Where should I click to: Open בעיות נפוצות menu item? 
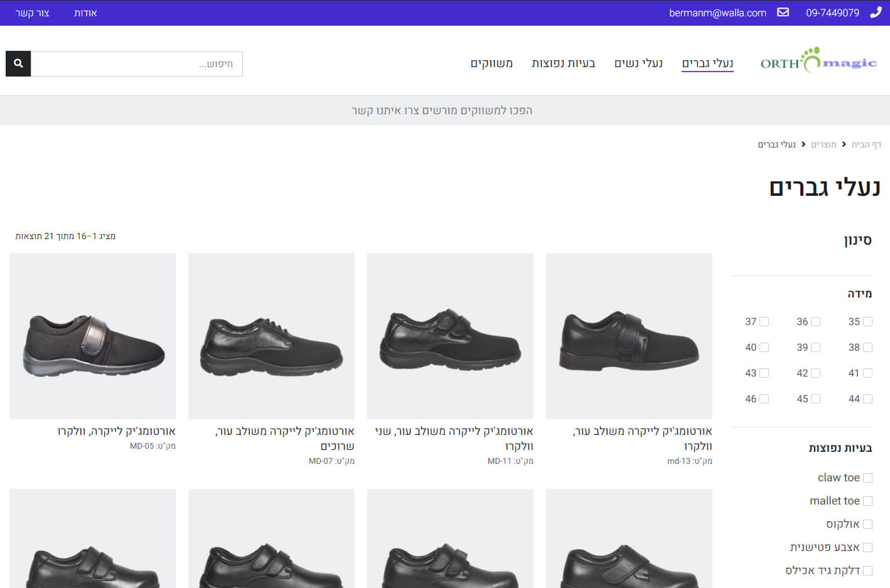point(563,63)
